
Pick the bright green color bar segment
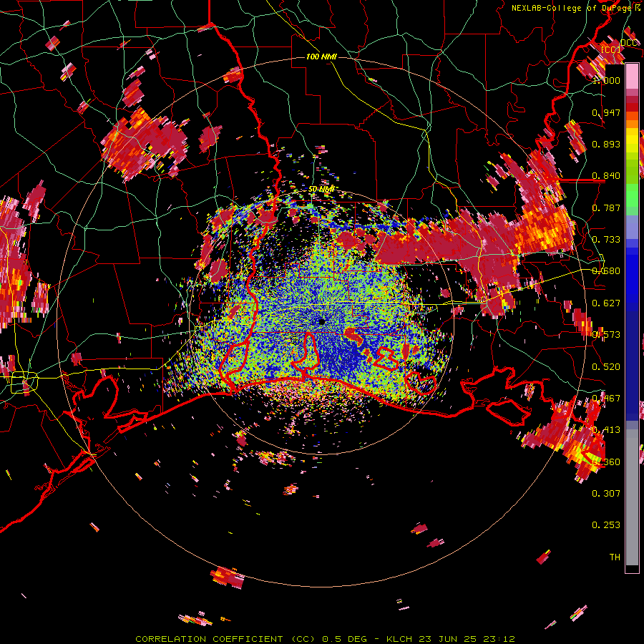632,196
